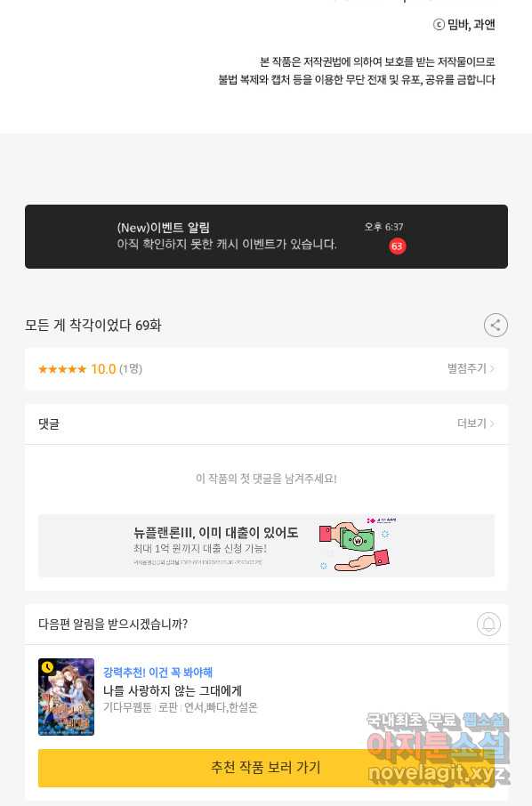The image size is (532, 806).
Task: Click the clock icon on the cover
Action: coord(47,667)
